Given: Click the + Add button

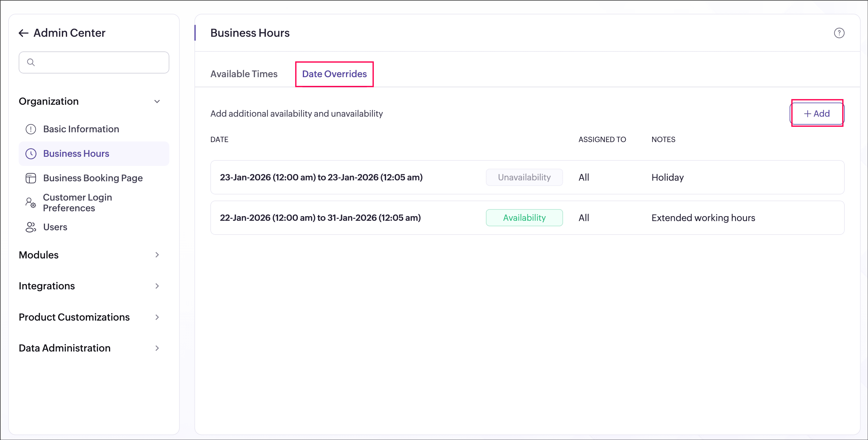Looking at the screenshot, I should [817, 114].
